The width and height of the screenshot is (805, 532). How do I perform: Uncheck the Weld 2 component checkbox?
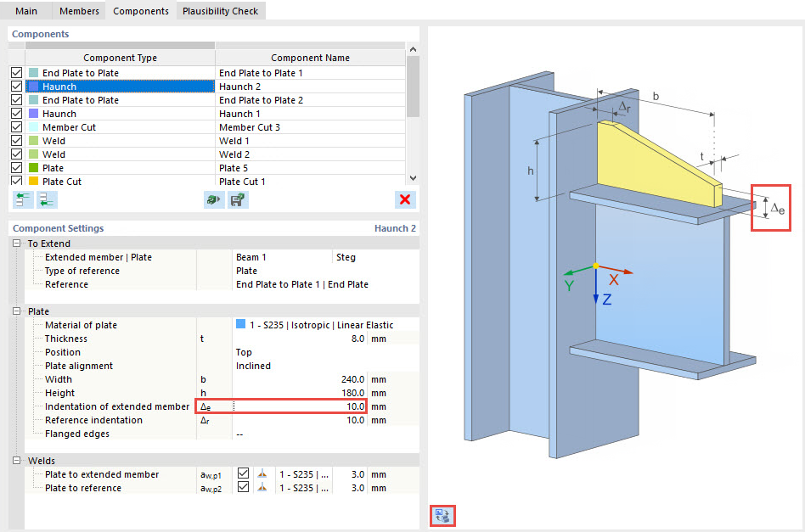coord(16,154)
